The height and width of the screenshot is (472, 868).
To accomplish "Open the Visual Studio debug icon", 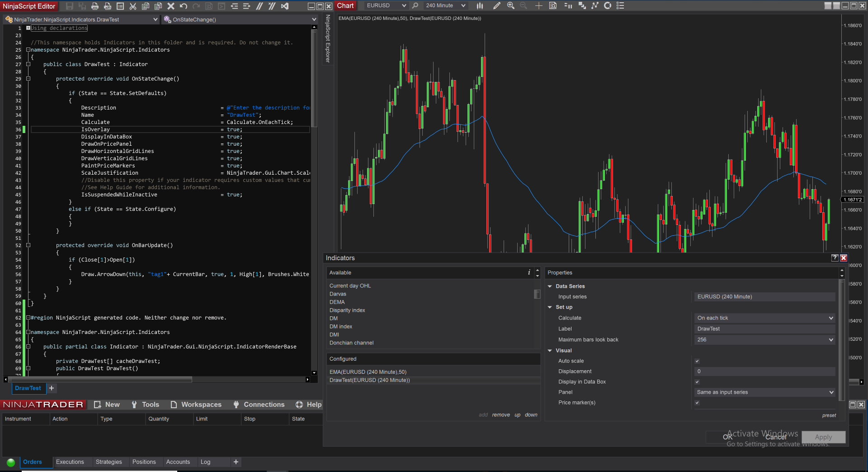I will [285, 6].
